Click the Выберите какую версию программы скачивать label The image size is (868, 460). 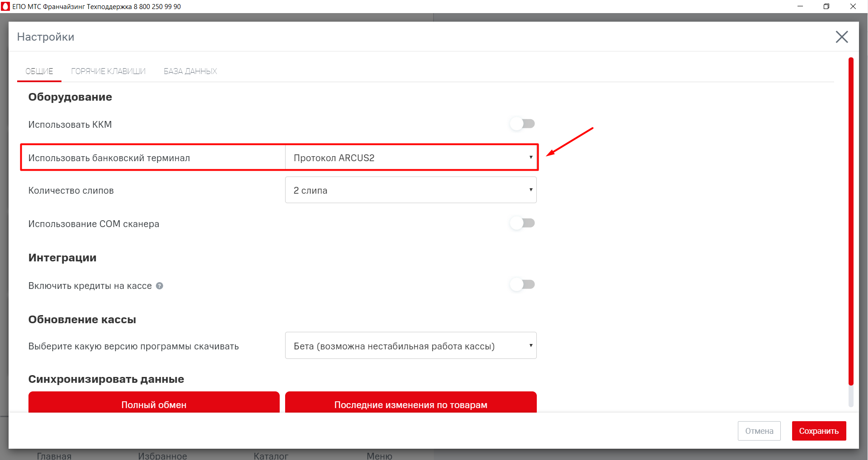point(134,346)
